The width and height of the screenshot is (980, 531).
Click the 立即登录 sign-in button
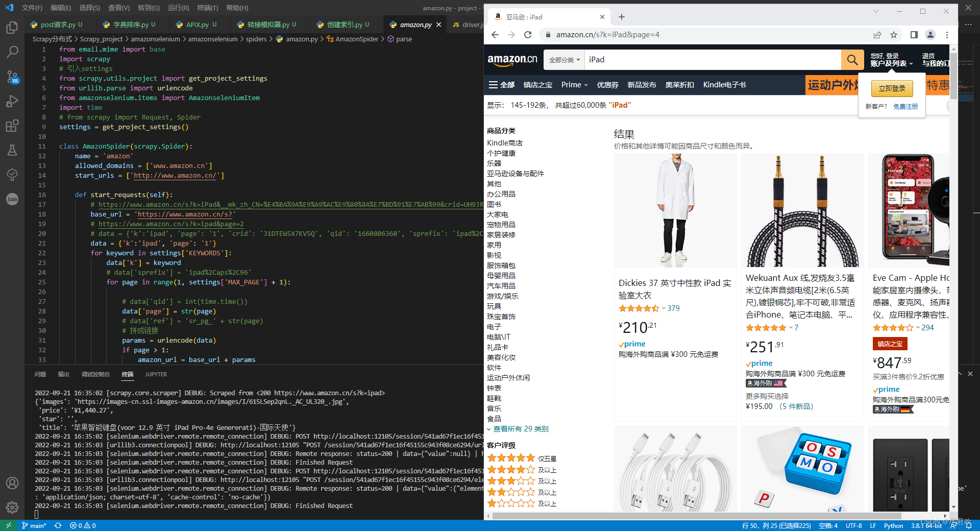point(892,88)
